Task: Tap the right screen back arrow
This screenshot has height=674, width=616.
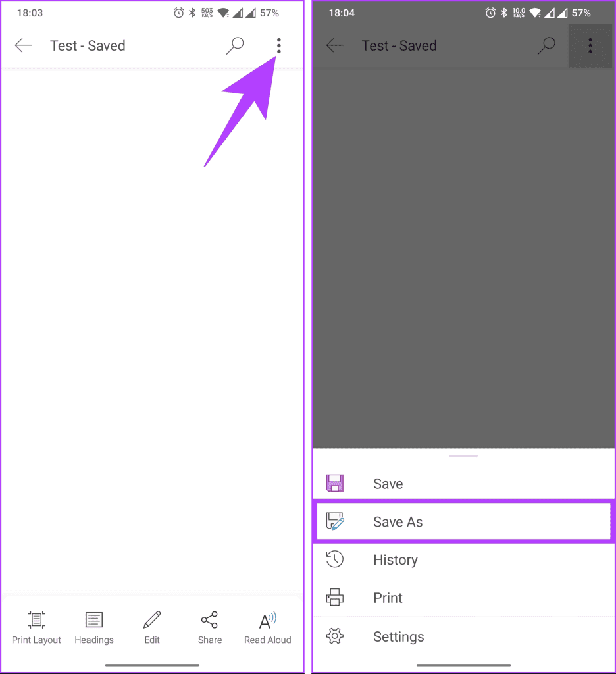Action: (334, 45)
